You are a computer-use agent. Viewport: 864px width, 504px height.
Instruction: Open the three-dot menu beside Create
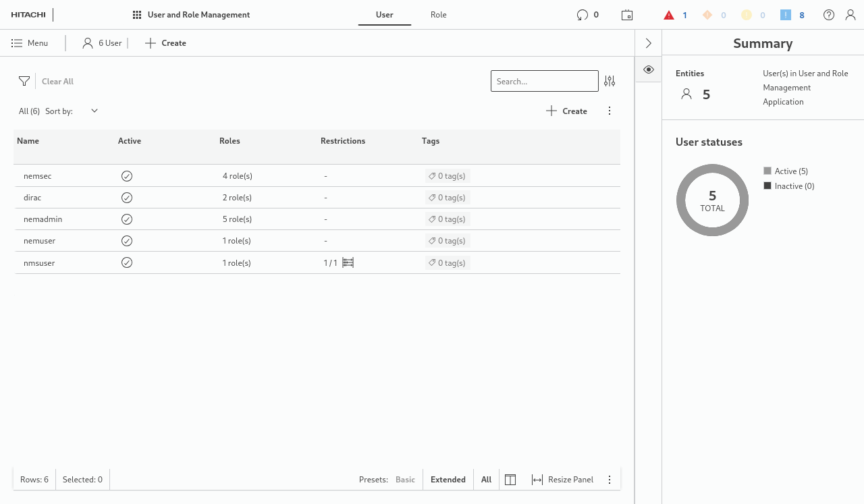point(610,111)
